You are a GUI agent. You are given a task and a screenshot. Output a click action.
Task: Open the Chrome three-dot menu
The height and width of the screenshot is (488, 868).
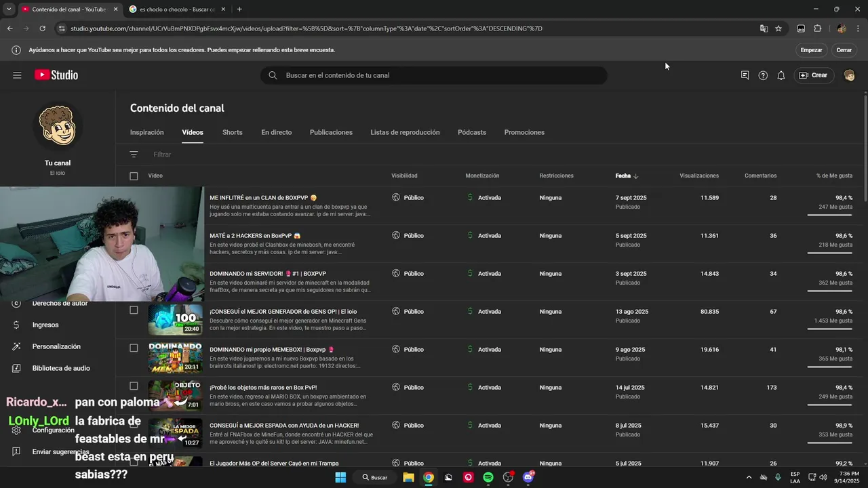[859, 28]
